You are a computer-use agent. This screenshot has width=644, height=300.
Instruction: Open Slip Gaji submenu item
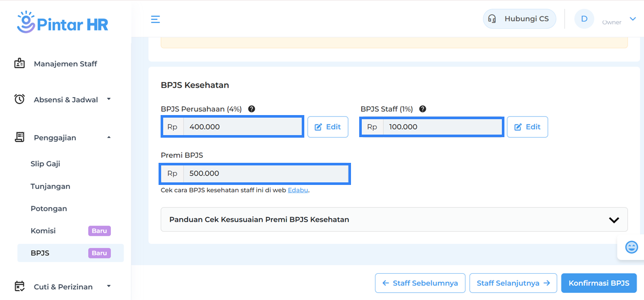[45, 164]
